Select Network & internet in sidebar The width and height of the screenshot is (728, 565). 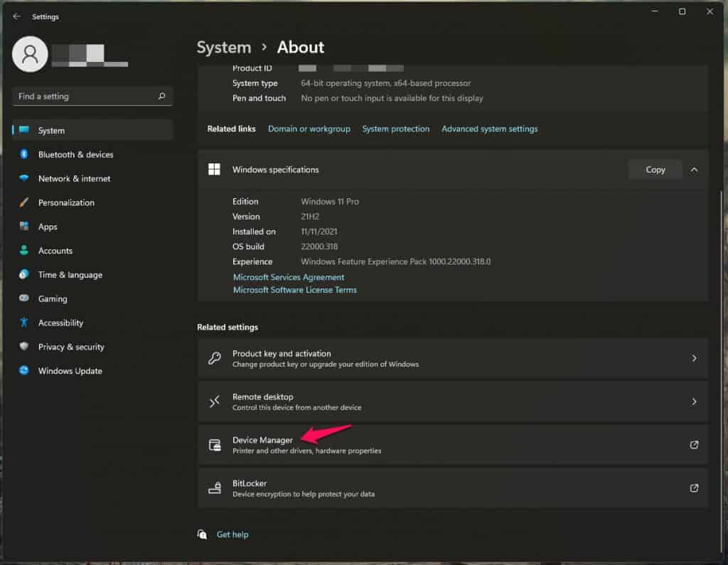[x=74, y=178]
